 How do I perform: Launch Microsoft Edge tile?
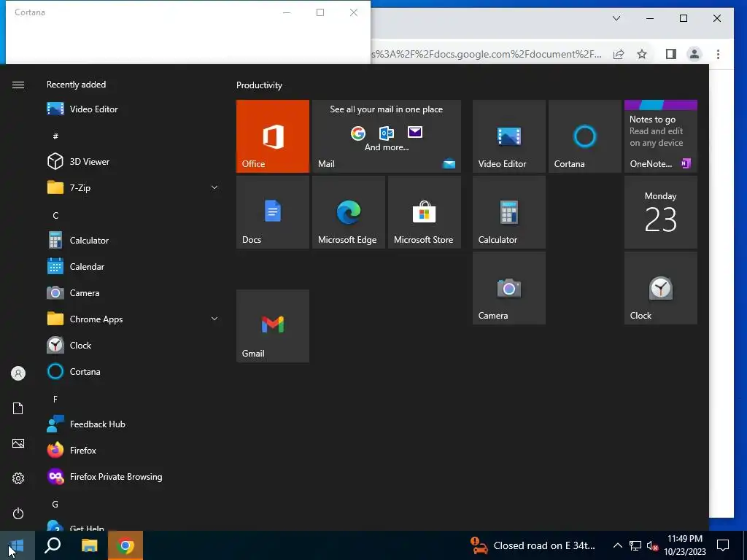(348, 212)
